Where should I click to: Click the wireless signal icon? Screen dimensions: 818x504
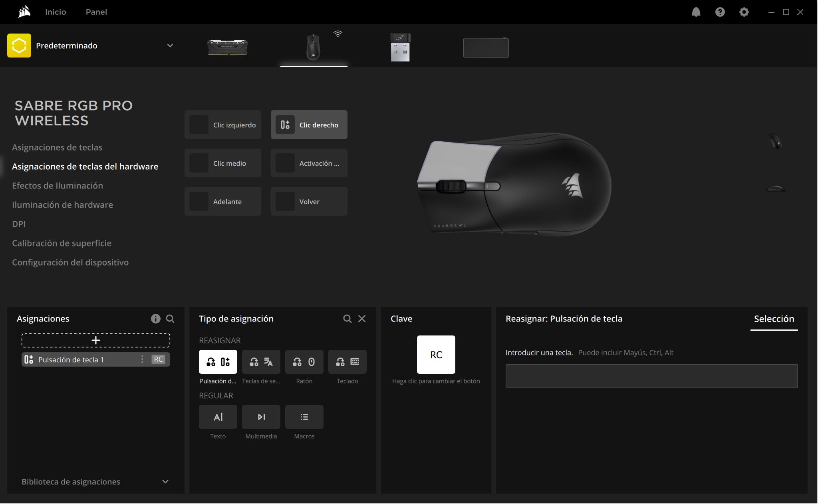click(338, 34)
